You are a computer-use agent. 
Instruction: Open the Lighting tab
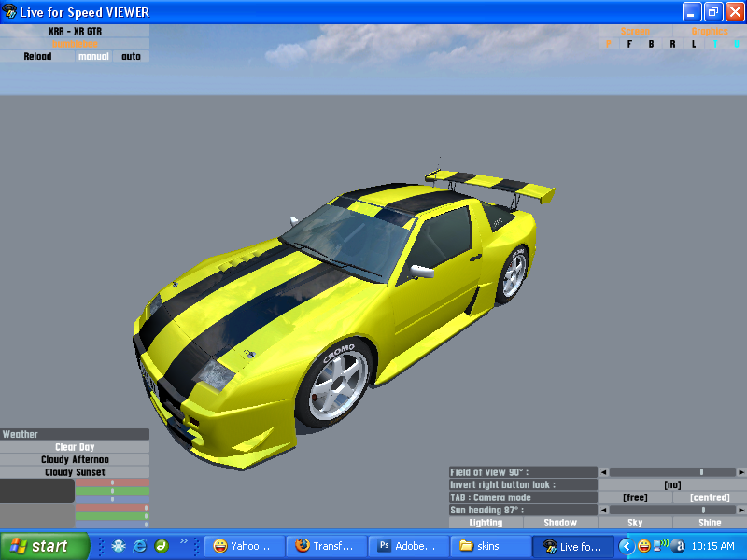[486, 523]
